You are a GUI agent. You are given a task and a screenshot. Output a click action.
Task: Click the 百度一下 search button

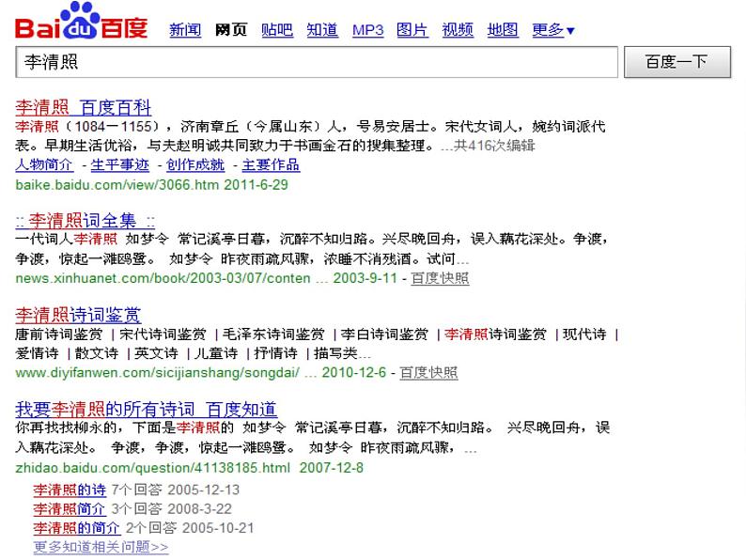677,62
